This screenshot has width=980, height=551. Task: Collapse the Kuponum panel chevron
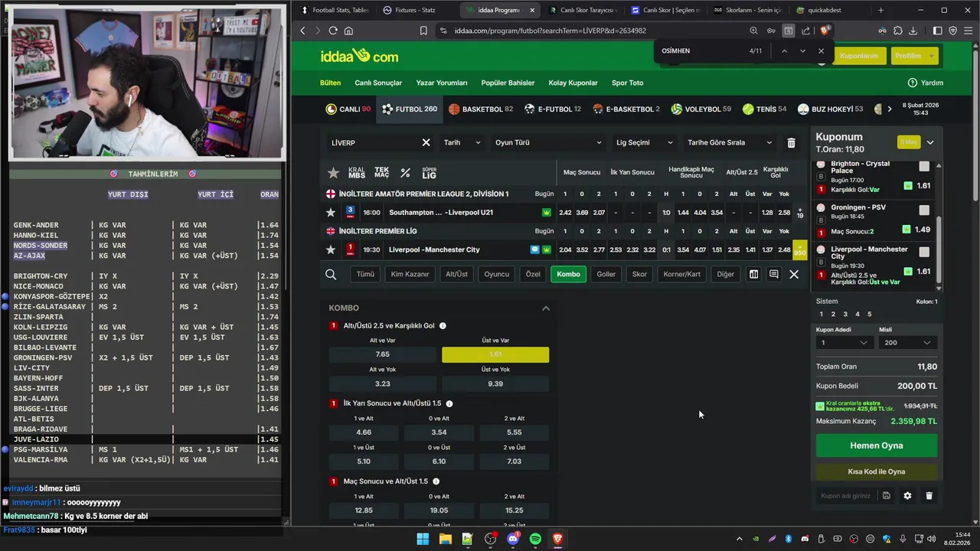coord(929,142)
